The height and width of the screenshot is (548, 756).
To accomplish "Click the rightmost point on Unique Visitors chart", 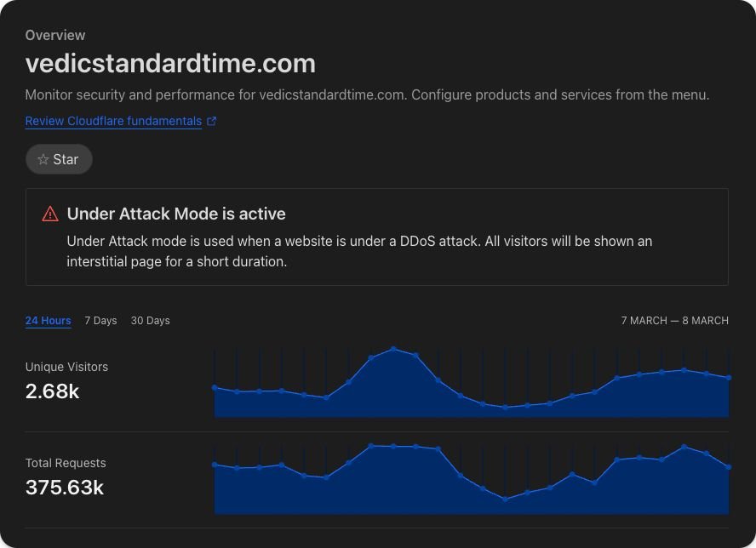I will [x=729, y=377].
